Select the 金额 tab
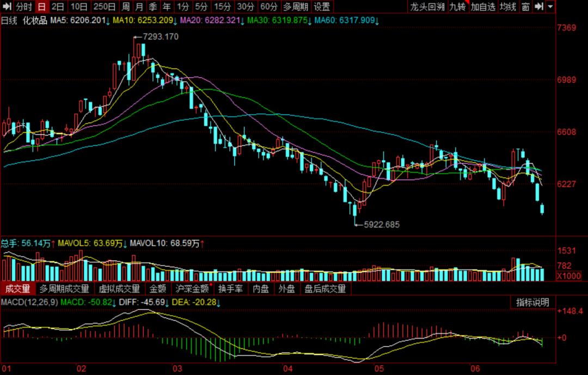 point(157,289)
